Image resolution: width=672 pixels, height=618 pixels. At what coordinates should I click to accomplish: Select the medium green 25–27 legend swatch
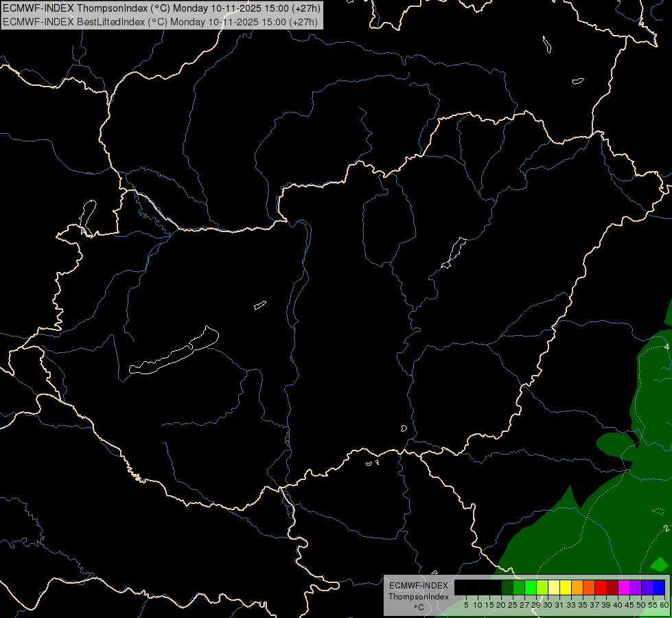(x=519, y=587)
